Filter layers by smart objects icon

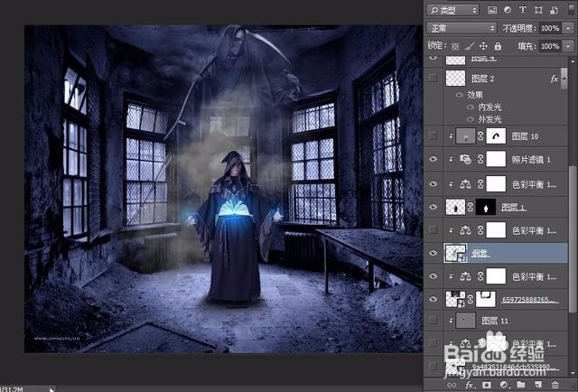(x=554, y=10)
